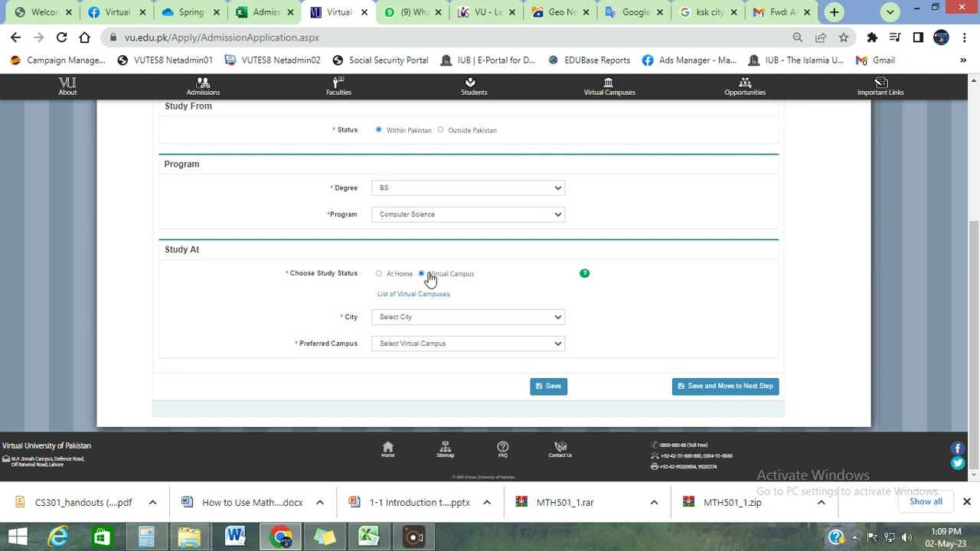Bookmark this page with the star icon
This screenshot has width=980, height=551.
tap(844, 37)
